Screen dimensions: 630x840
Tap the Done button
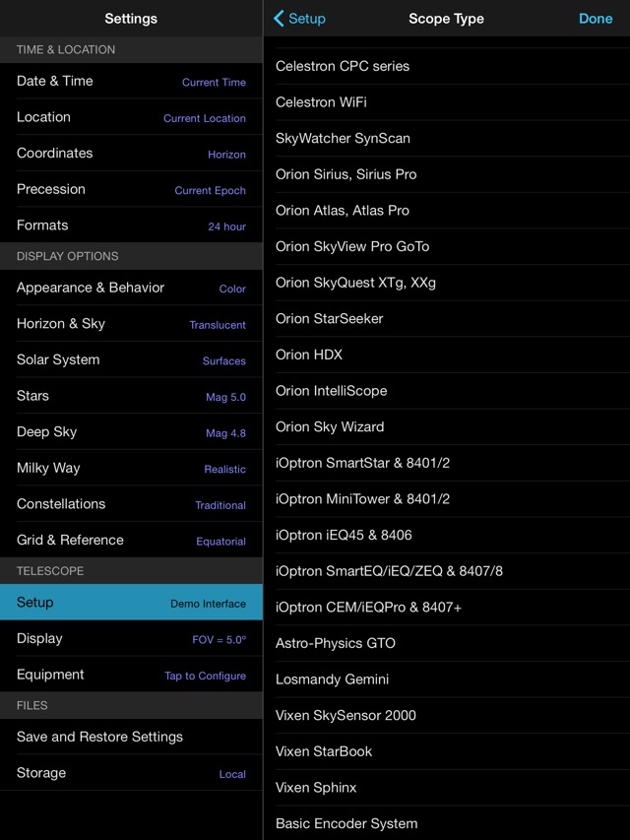click(x=596, y=18)
